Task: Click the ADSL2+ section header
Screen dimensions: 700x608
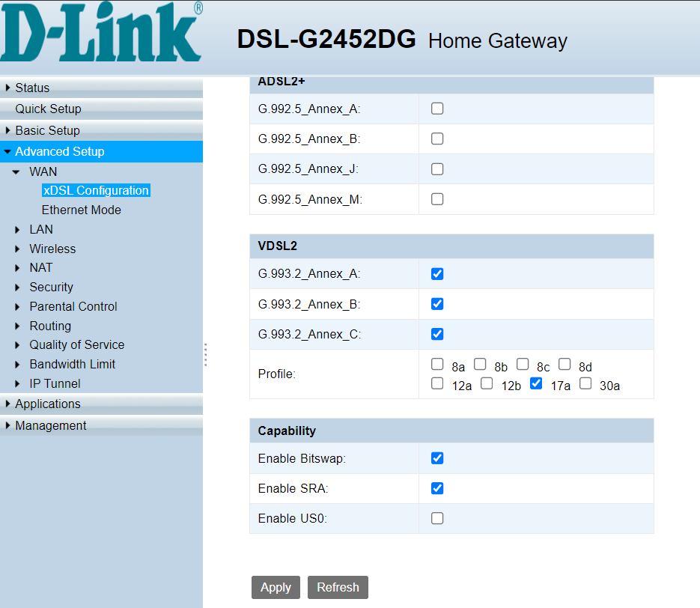Action: pyautogui.click(x=451, y=85)
